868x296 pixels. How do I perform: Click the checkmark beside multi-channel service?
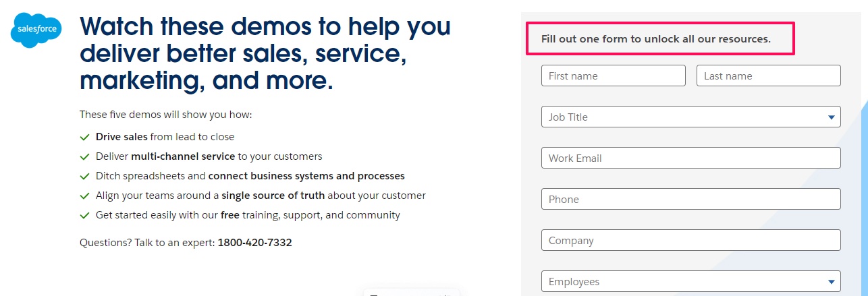coord(84,156)
